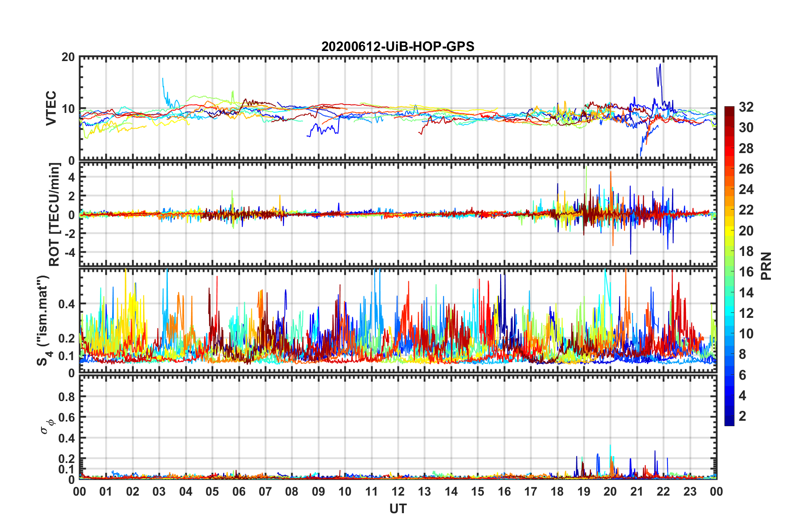
Task: Select the 12 hour tick on the UT axis
Action: tap(398, 491)
